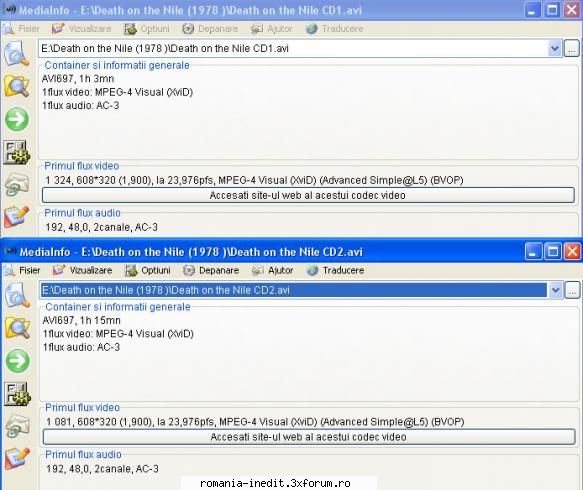Click the open file icon in CD1 sidebar
This screenshot has height=490, width=583.
coord(16,54)
